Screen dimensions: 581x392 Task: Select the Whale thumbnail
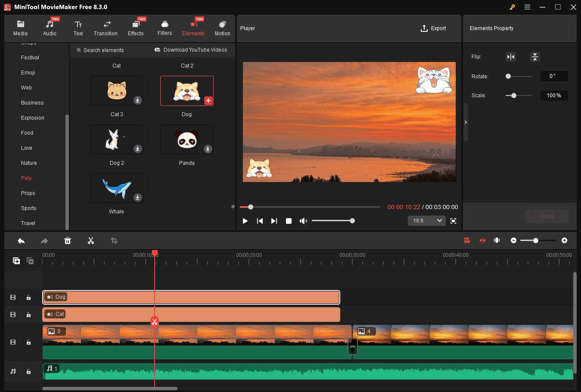pyautogui.click(x=117, y=188)
